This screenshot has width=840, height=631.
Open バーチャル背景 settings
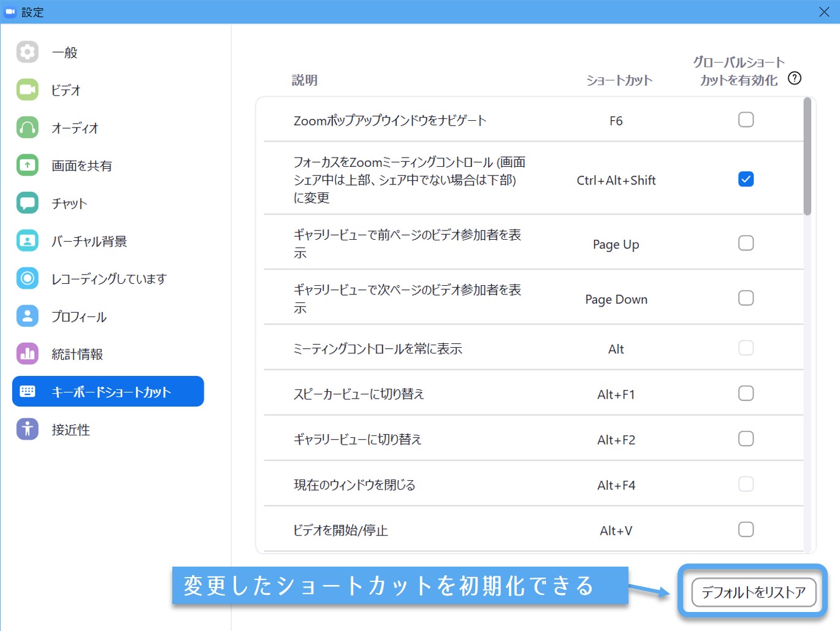[x=108, y=240]
